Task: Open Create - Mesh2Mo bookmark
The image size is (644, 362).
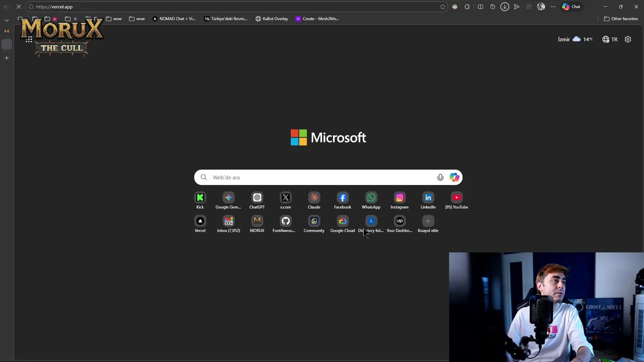Action: pos(317,19)
